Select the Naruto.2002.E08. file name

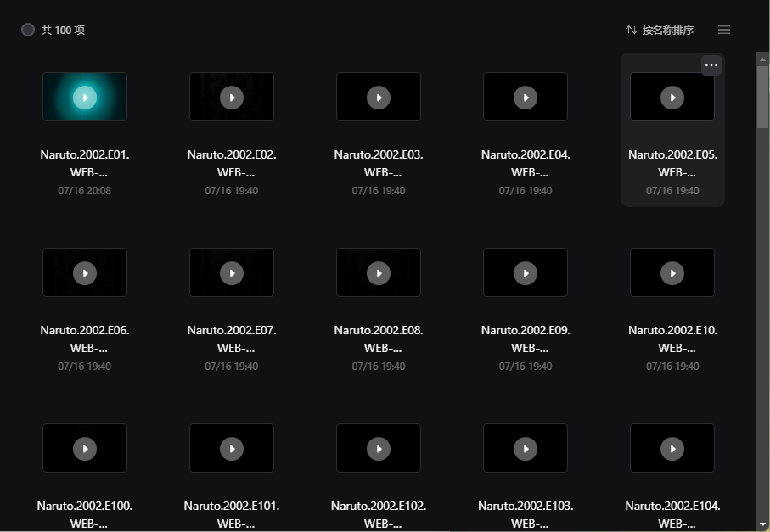(x=379, y=339)
